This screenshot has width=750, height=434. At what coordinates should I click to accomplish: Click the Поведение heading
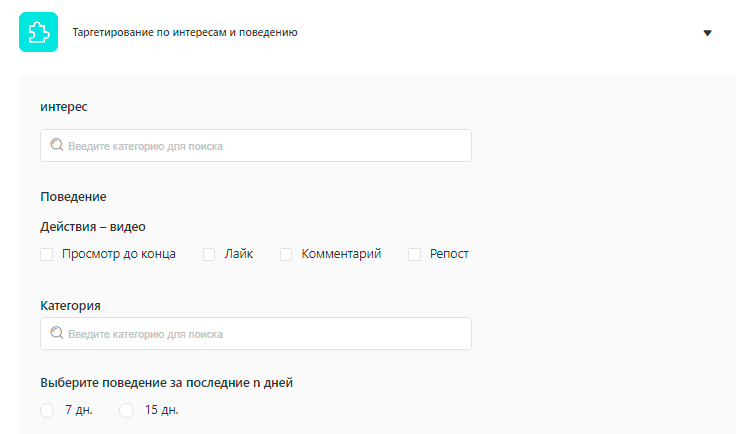(x=73, y=197)
